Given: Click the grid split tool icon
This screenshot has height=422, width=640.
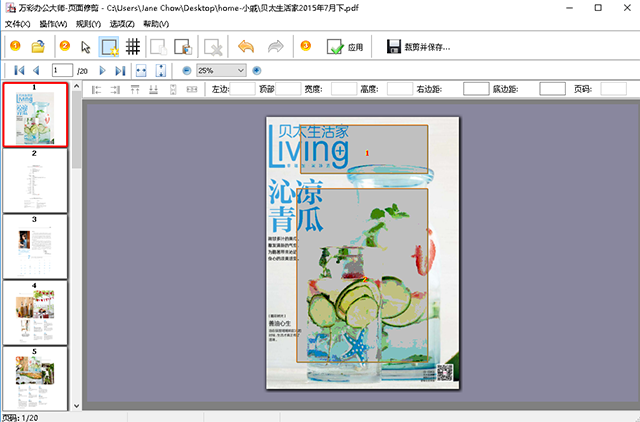Looking at the screenshot, I should pos(132,46).
